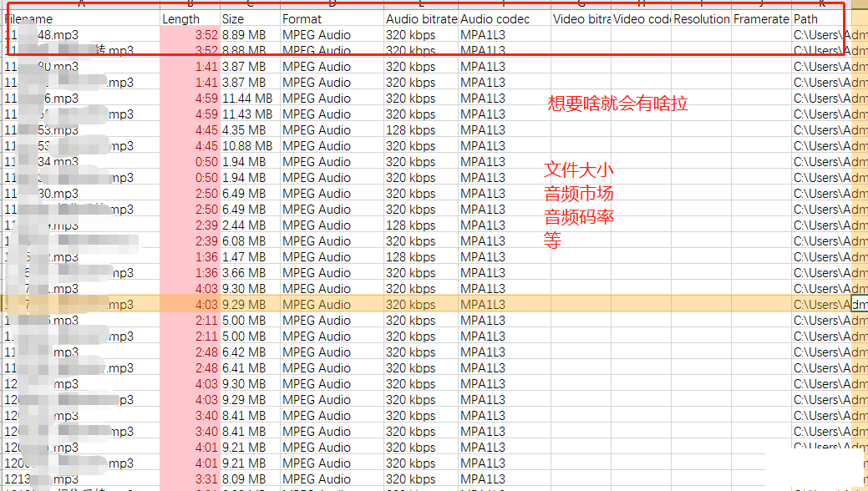
Task: Select MPA1L3 codec in the 11.43 MB row
Action: (505, 114)
